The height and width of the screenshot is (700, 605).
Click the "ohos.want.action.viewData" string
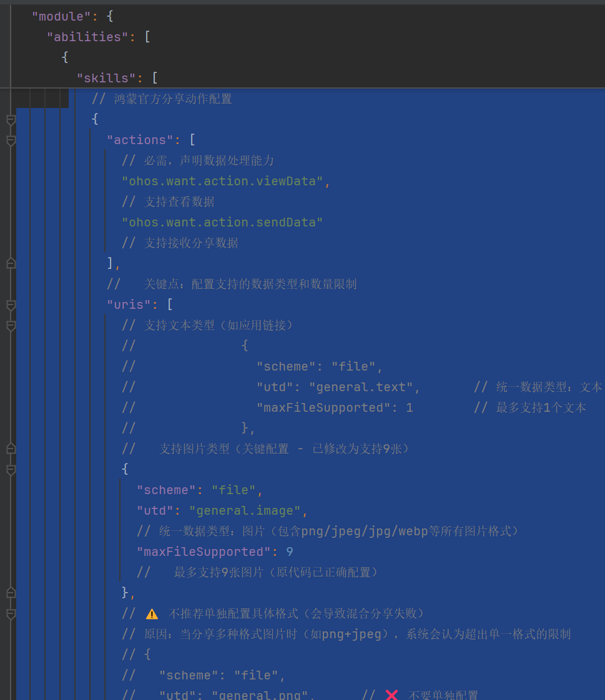tap(222, 182)
